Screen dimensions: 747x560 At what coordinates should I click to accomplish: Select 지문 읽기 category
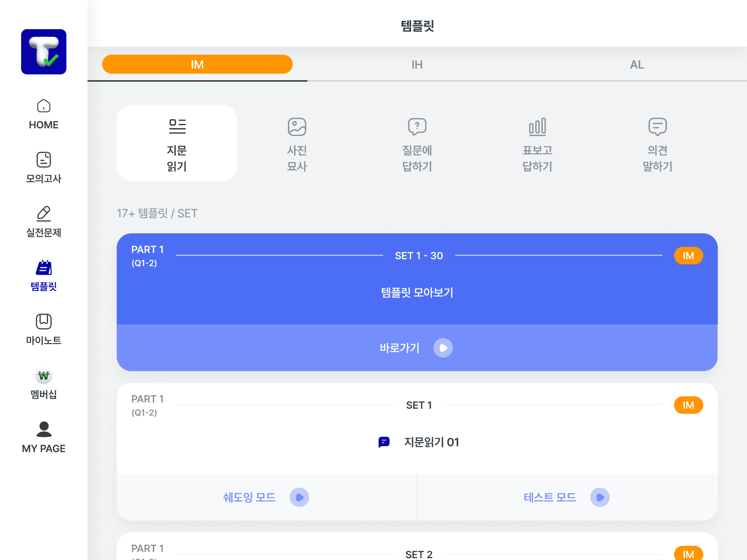click(x=177, y=143)
